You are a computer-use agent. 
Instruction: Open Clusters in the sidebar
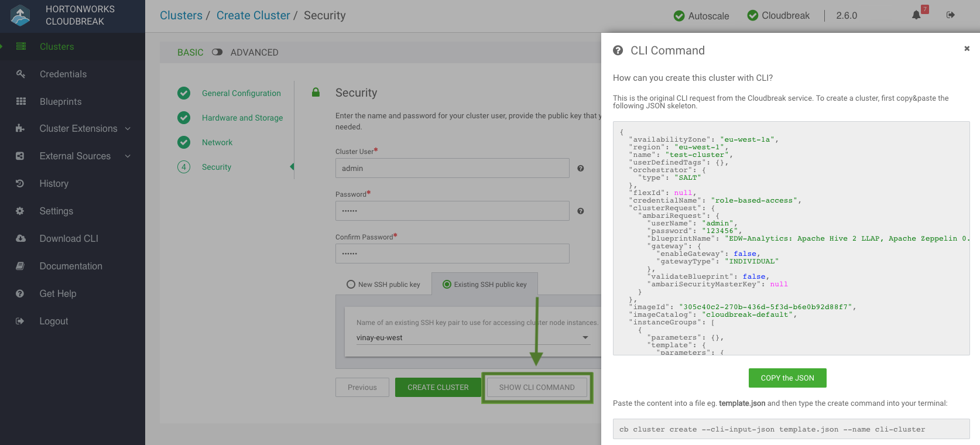(x=57, y=46)
